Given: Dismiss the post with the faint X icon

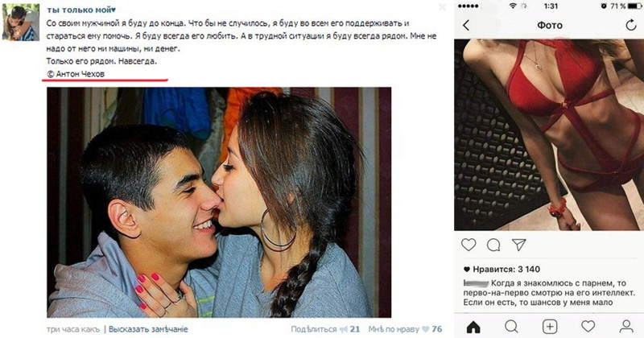Looking at the screenshot, I should coord(442,7).
